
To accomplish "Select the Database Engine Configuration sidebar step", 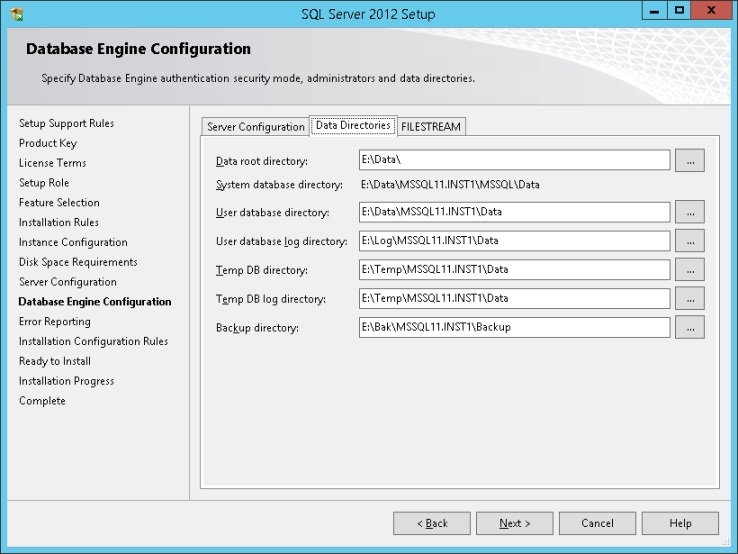I will [95, 302].
